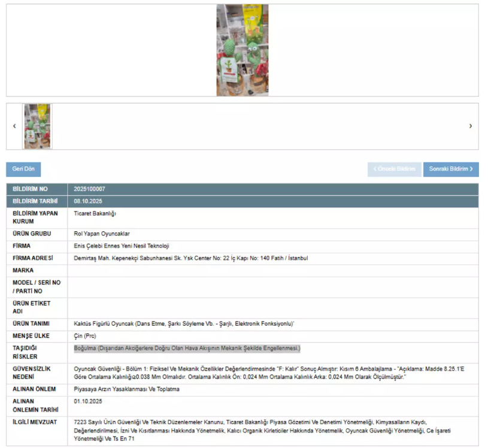Screen dimensions: 488x448
Task: Click the notification date 08.10.2025
Action: [88, 201]
